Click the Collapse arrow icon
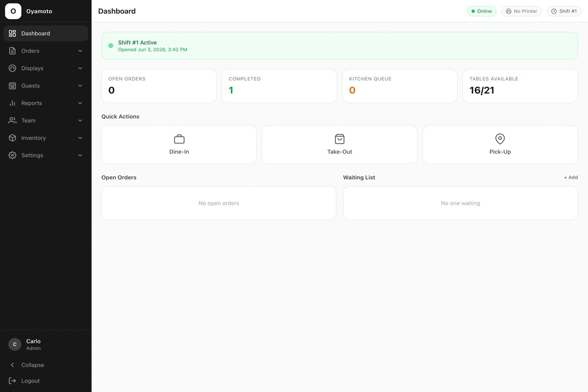The height and width of the screenshot is (392, 588). pos(12,365)
